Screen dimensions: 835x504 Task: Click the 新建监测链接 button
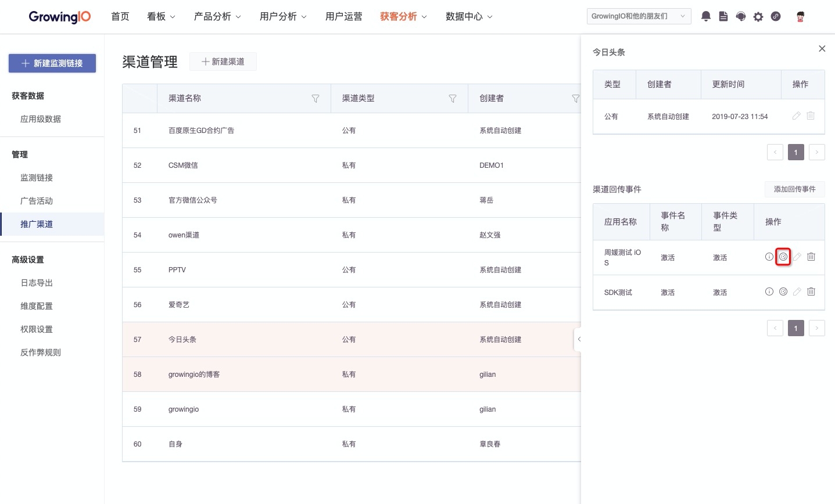(x=52, y=63)
